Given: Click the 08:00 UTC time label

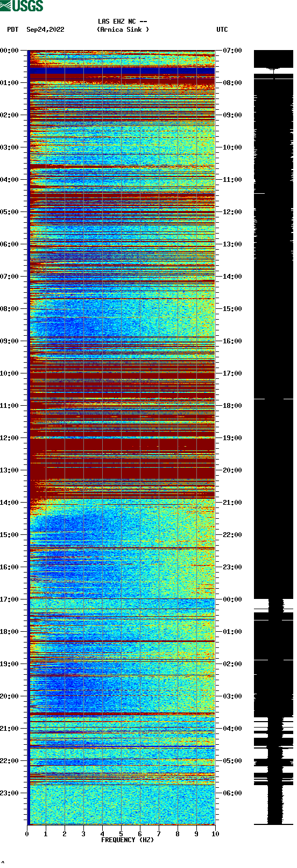Looking at the screenshot, I should [x=232, y=83].
